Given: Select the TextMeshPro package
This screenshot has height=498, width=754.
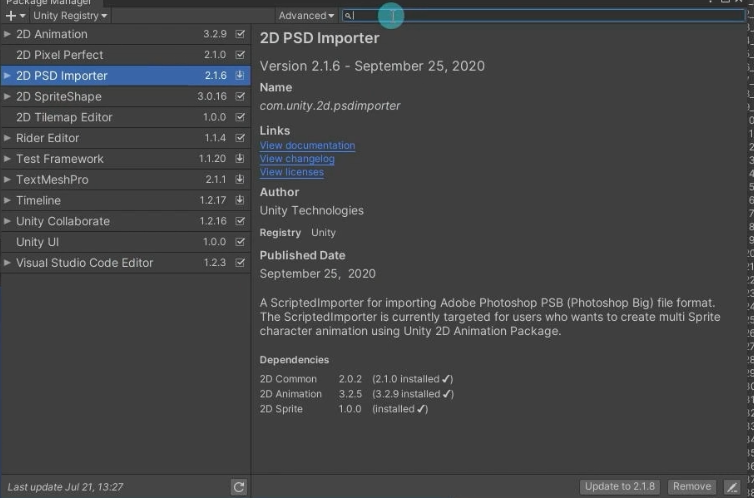Looking at the screenshot, I should pos(126,179).
